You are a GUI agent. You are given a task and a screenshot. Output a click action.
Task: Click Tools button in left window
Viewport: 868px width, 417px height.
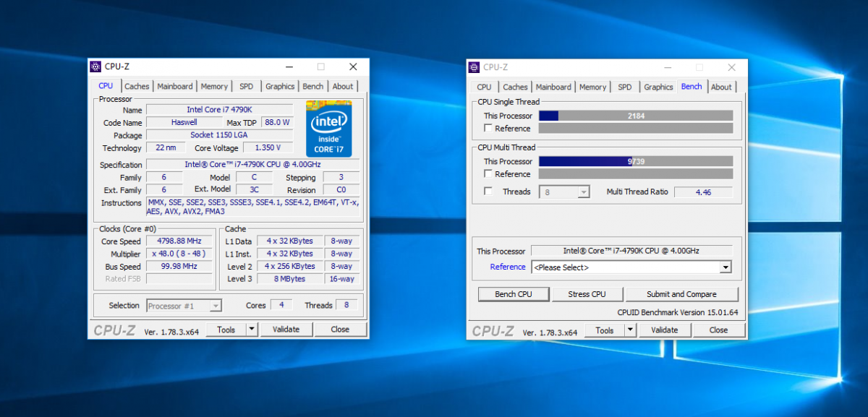click(226, 330)
